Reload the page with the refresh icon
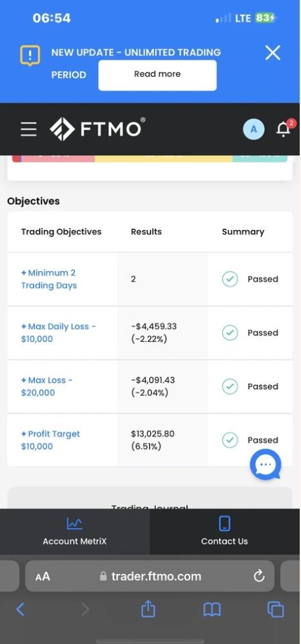The height and width of the screenshot is (644, 301). click(x=259, y=576)
